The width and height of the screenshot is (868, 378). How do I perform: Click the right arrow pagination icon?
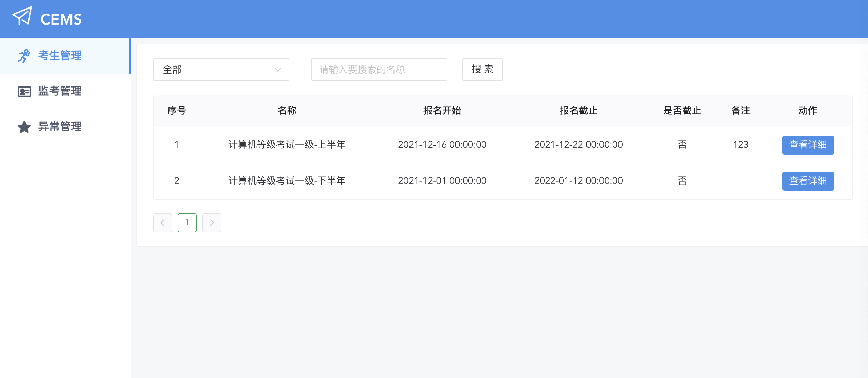click(212, 222)
